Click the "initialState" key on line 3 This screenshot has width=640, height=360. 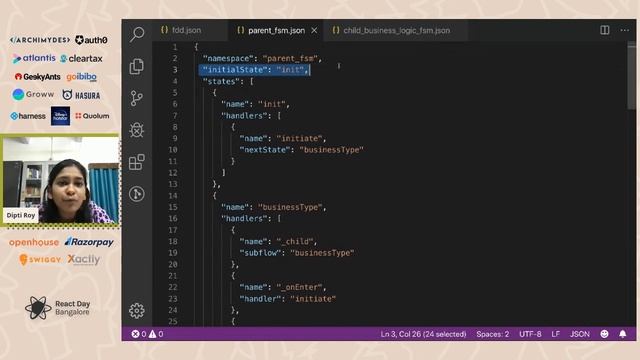coord(235,70)
